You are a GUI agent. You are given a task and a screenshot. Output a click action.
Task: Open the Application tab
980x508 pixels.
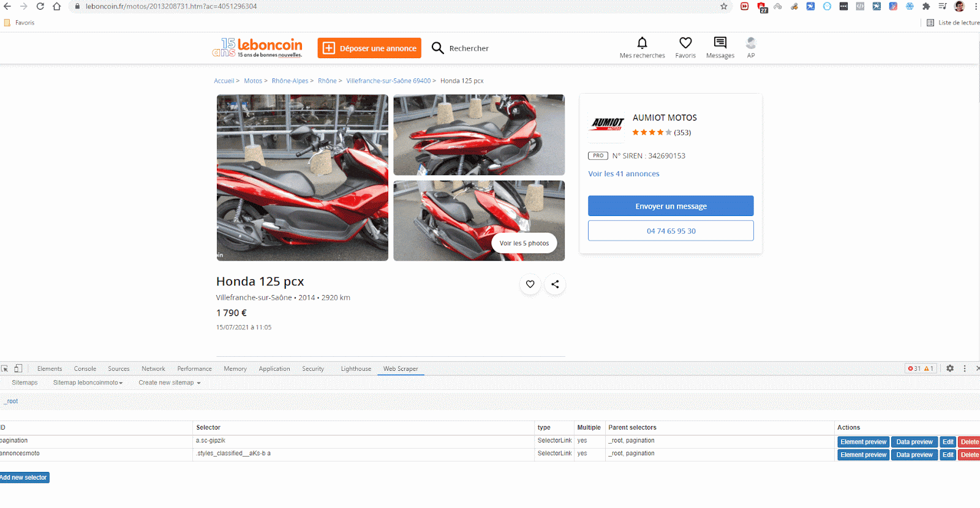pyautogui.click(x=274, y=368)
